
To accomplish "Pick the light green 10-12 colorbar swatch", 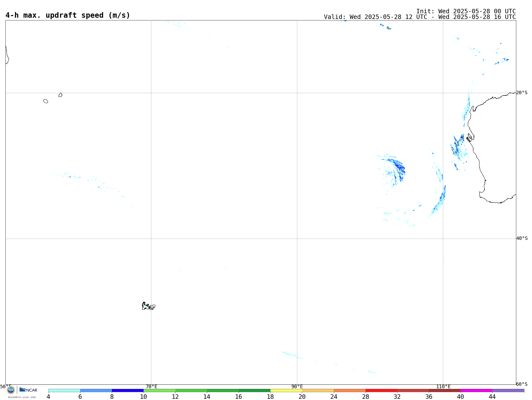I will 159,391.
